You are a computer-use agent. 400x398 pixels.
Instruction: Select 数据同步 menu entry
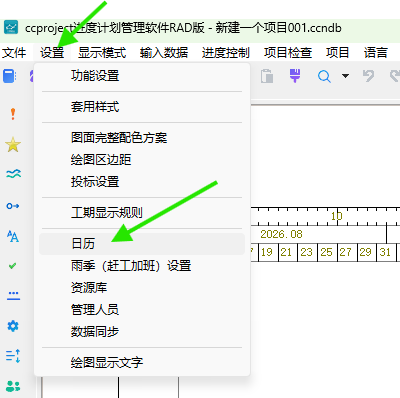click(x=142, y=332)
